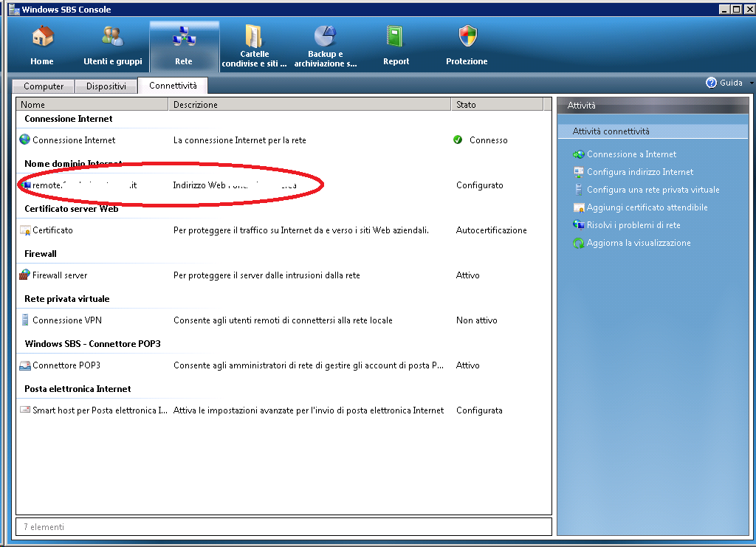Click the Configura indirizzo Internet task icon
Viewport: 756px width, 547px height.
(579, 172)
